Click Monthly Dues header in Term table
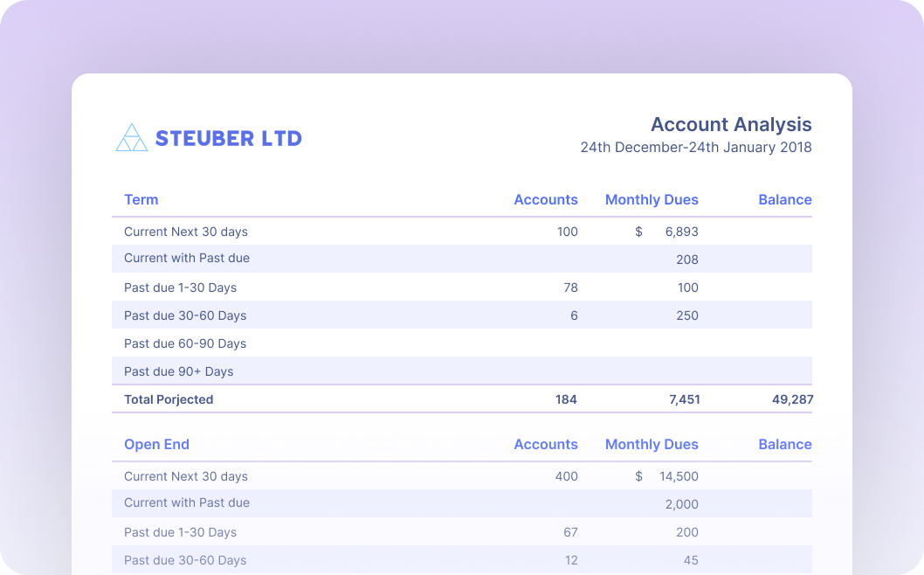Screen dimensions: 924x575 click(x=652, y=199)
